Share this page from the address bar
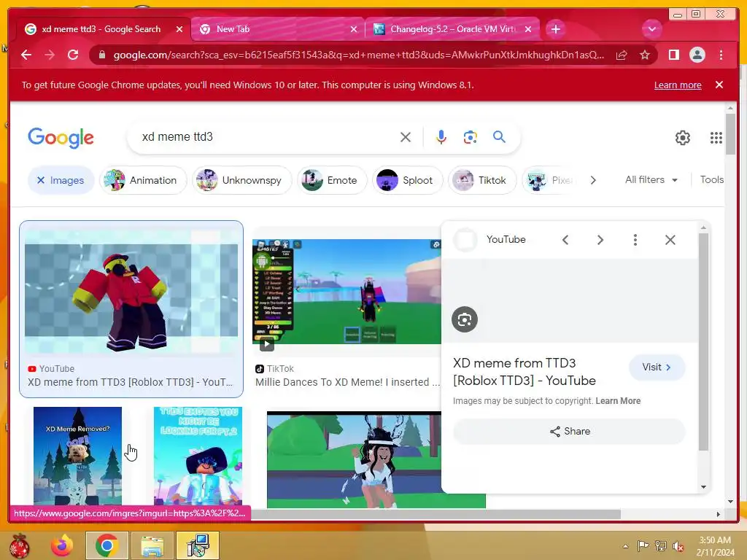Viewport: 747px width, 560px height. (x=622, y=55)
